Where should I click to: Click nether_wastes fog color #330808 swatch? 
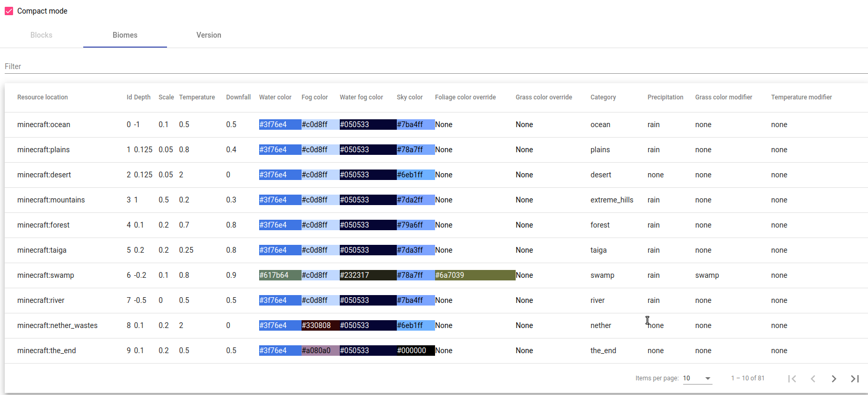coord(320,325)
